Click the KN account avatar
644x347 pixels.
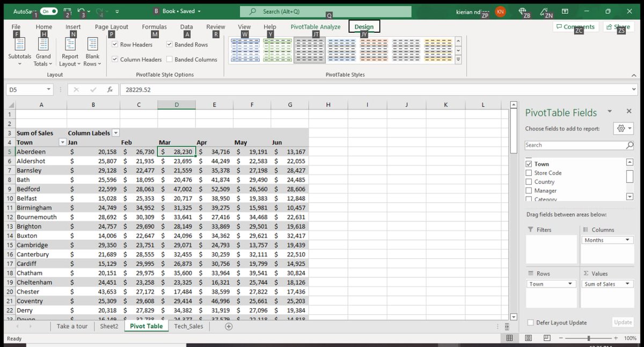[500, 11]
